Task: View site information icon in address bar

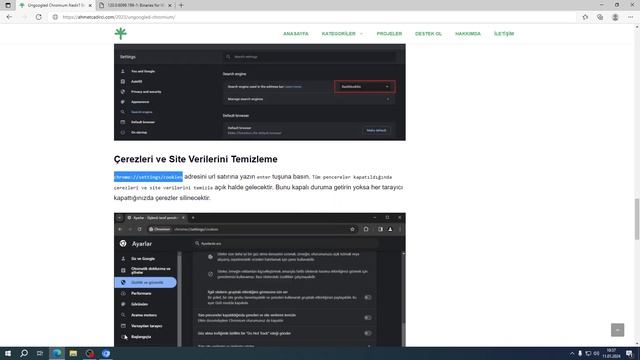Action: (x=56, y=17)
